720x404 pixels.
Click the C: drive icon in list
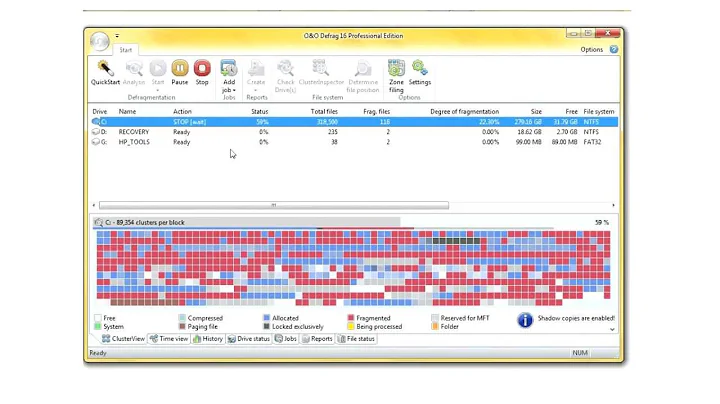pos(96,122)
